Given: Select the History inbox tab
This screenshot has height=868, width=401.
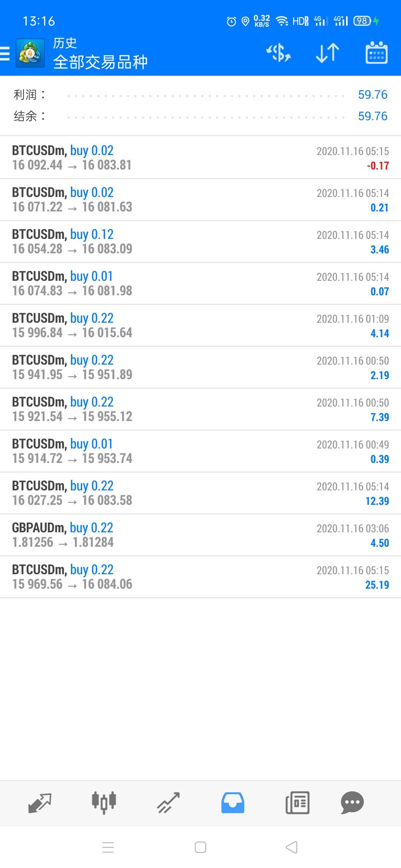Looking at the screenshot, I should tap(233, 803).
